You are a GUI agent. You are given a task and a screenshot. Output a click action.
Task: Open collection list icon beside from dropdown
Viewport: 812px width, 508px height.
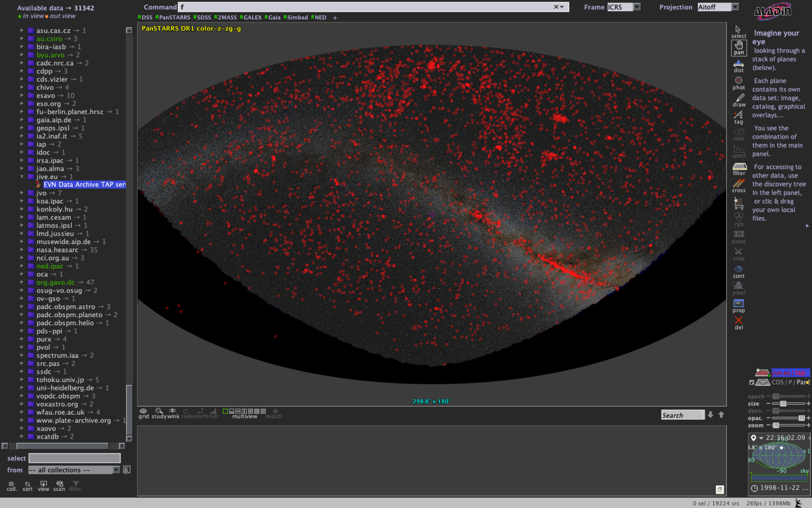click(127, 470)
